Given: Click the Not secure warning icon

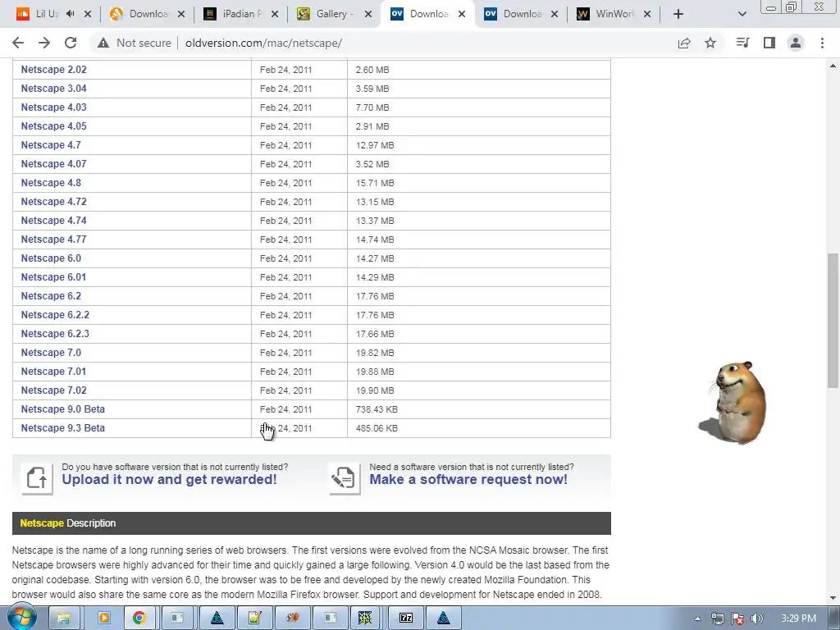Looking at the screenshot, I should coord(103,43).
